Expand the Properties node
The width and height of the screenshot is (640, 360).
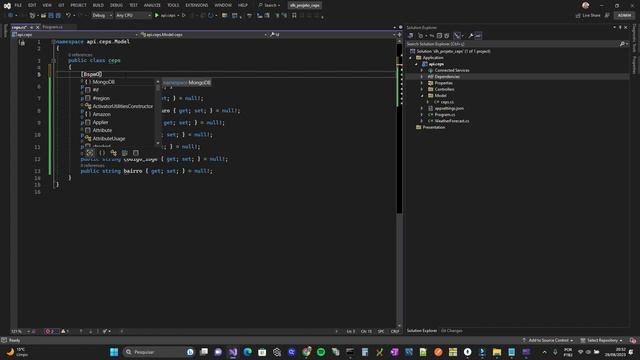[x=422, y=83]
